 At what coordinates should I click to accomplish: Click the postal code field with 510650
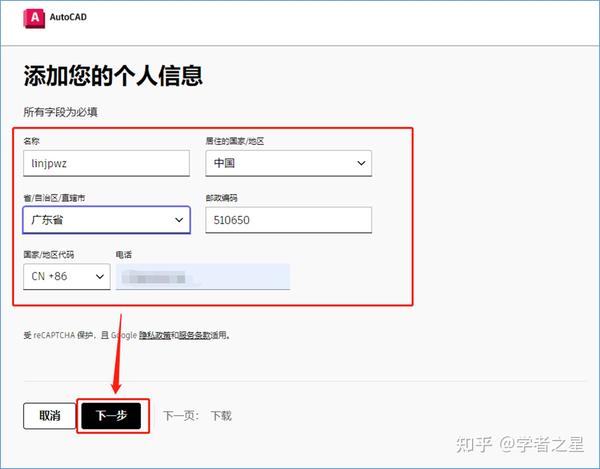coord(289,220)
